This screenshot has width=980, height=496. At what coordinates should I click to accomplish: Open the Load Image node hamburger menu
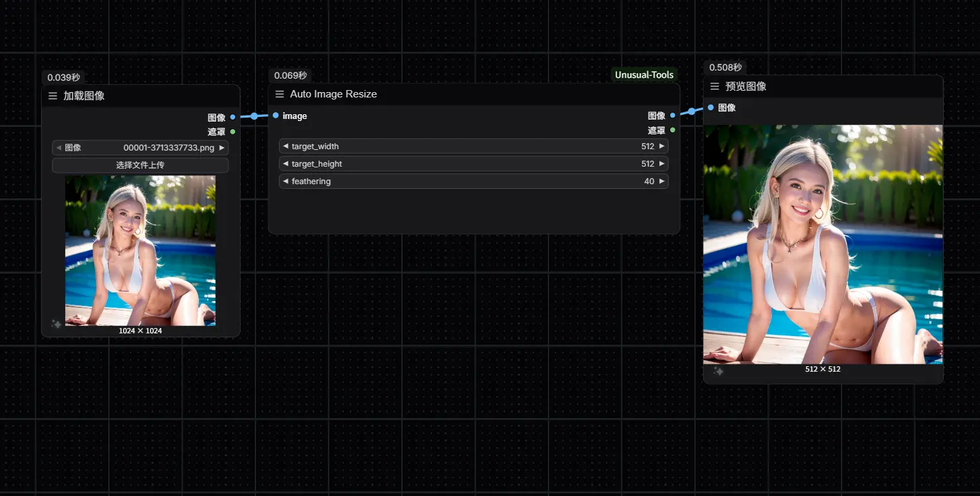point(52,96)
